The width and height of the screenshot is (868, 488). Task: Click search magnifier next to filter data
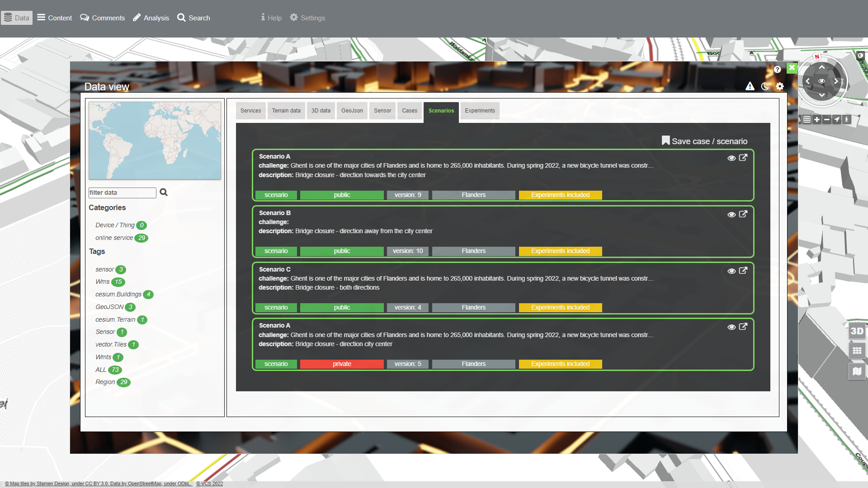click(x=164, y=192)
